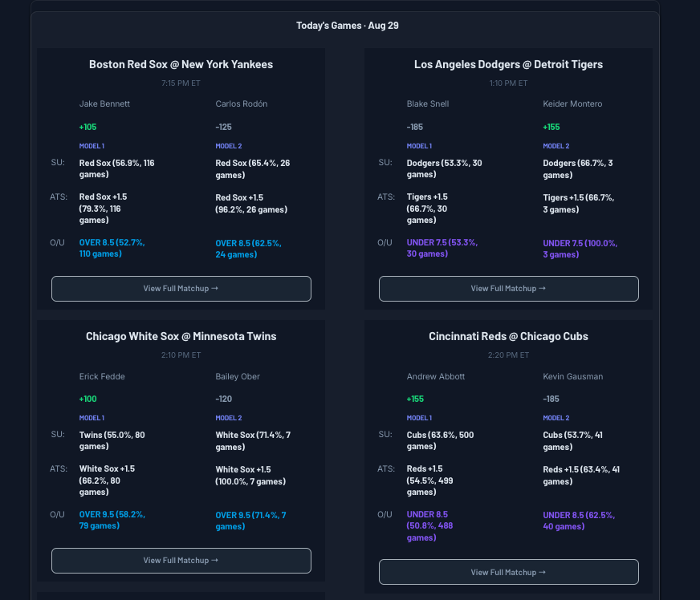Select pitcher name Andrew Abbott

point(436,376)
